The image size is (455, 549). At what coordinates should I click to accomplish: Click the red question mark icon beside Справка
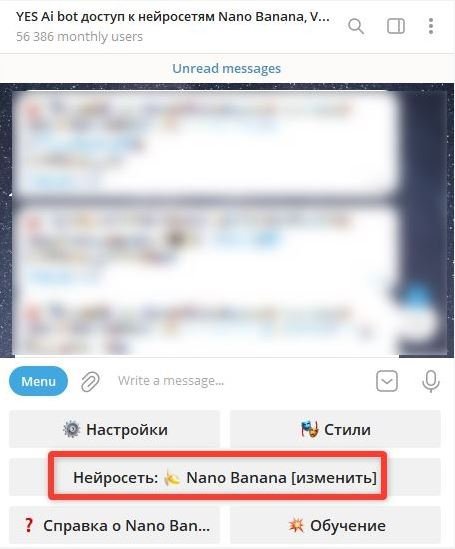[x=29, y=525]
